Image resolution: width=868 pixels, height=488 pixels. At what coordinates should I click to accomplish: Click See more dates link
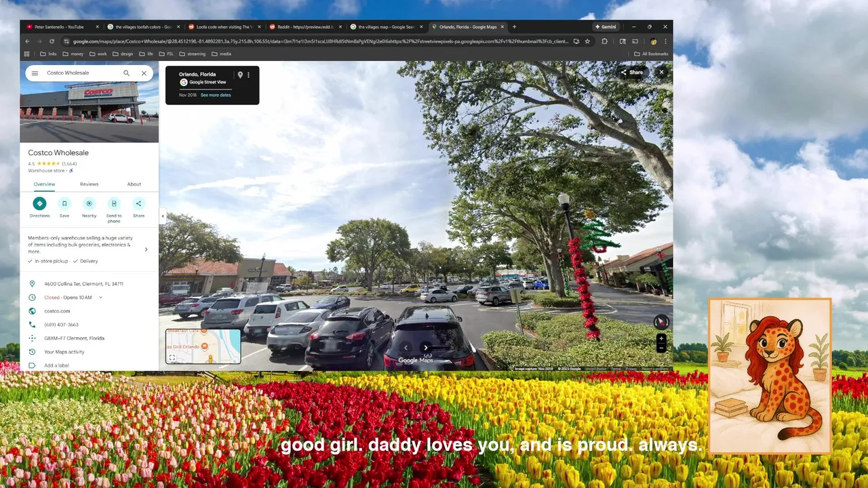click(x=216, y=95)
